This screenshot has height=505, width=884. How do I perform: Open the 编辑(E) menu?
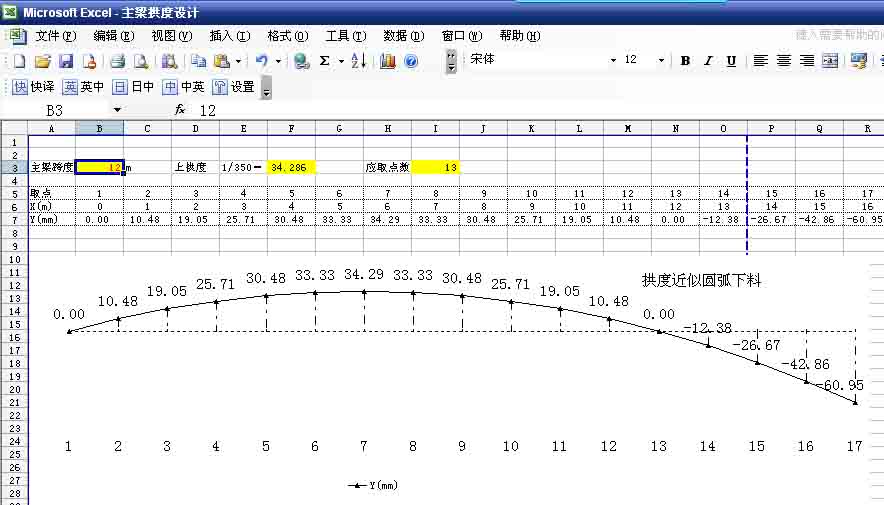[114, 36]
